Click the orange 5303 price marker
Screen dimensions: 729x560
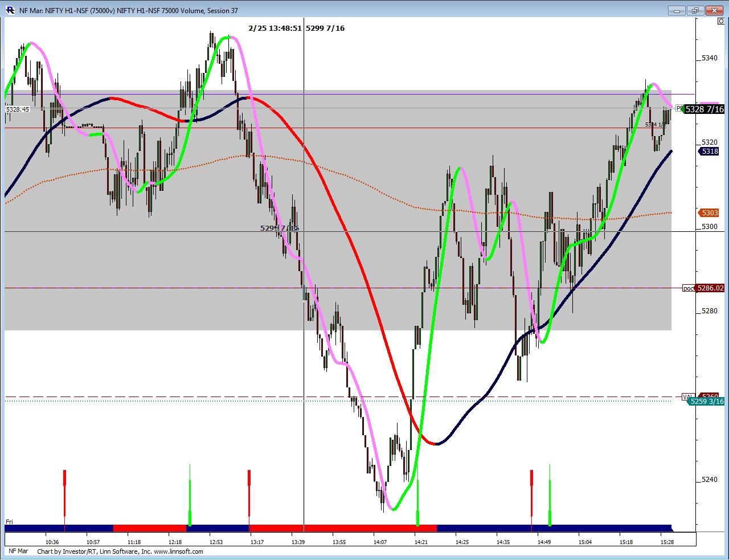coord(708,212)
